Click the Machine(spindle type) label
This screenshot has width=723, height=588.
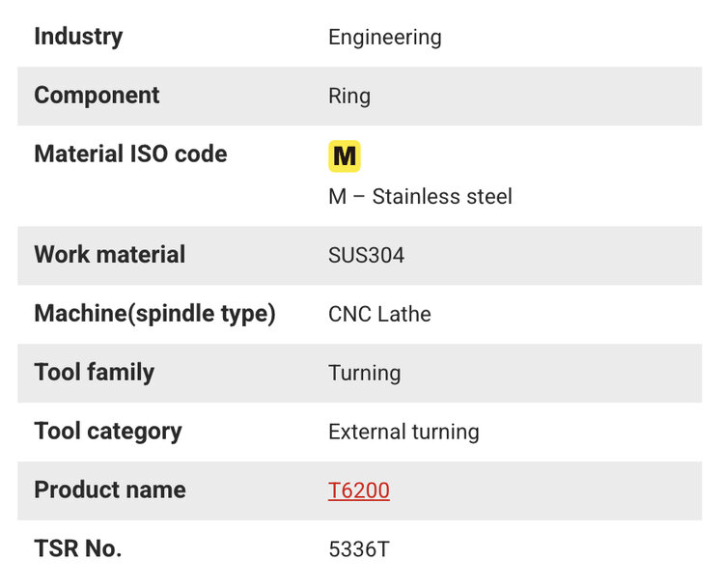[154, 314]
